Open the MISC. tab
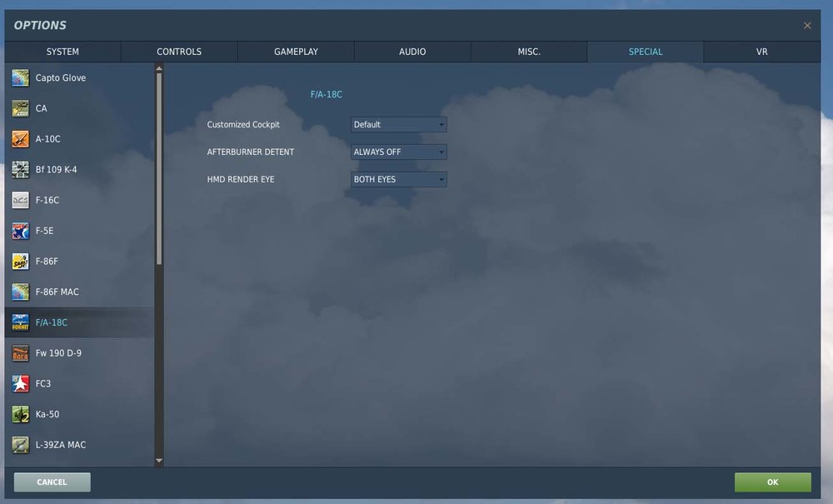 point(529,52)
